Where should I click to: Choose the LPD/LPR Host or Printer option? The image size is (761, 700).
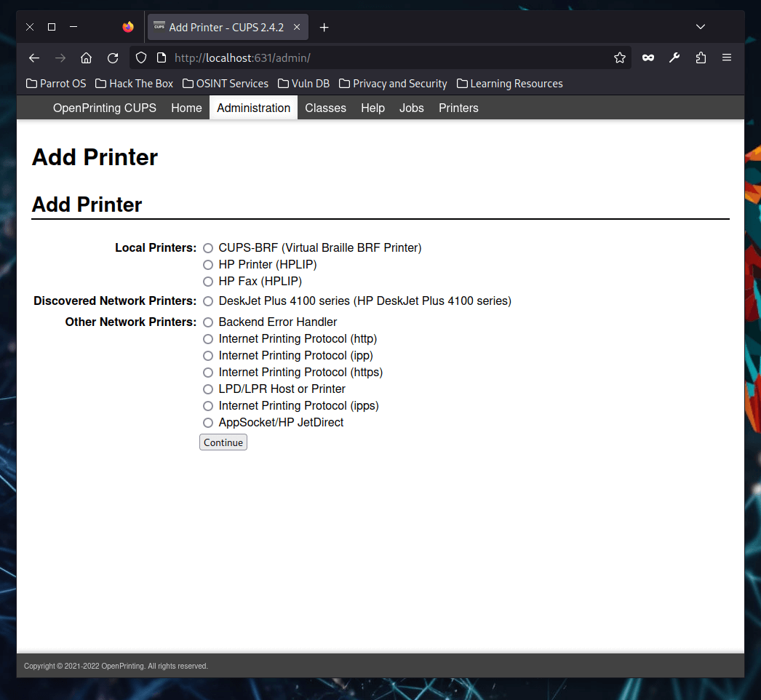pyautogui.click(x=208, y=389)
